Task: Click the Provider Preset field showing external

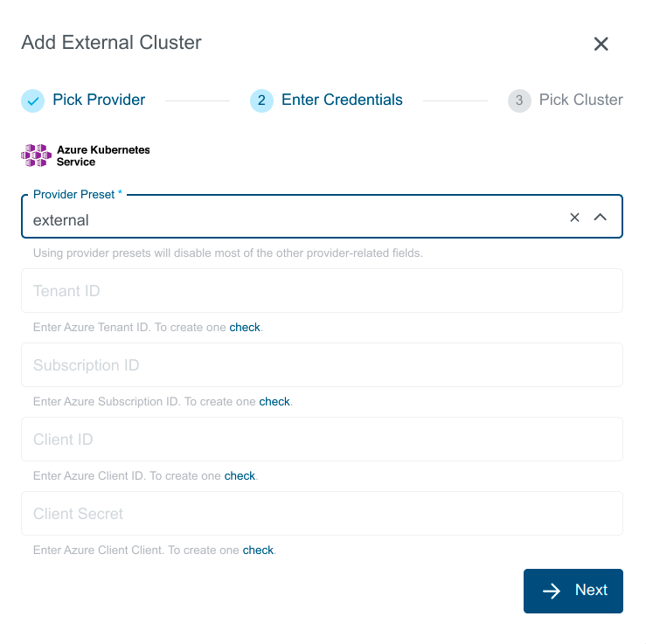Action: pyautogui.click(x=288, y=220)
